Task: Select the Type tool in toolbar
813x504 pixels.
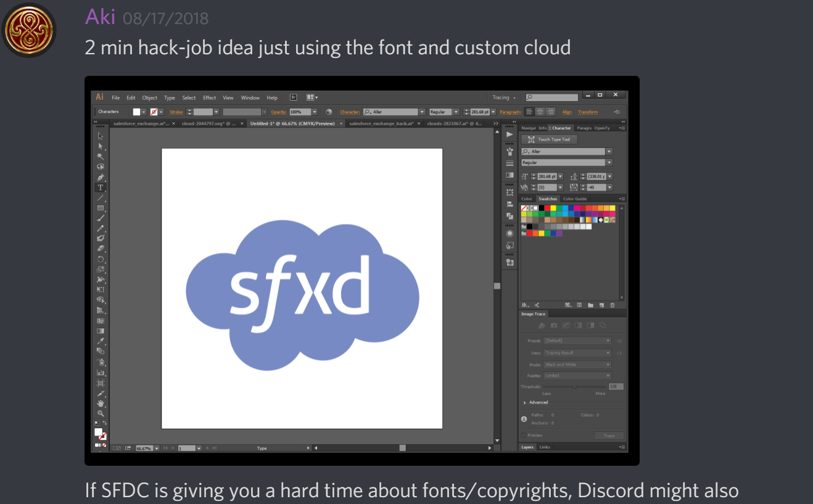Action: point(101,188)
